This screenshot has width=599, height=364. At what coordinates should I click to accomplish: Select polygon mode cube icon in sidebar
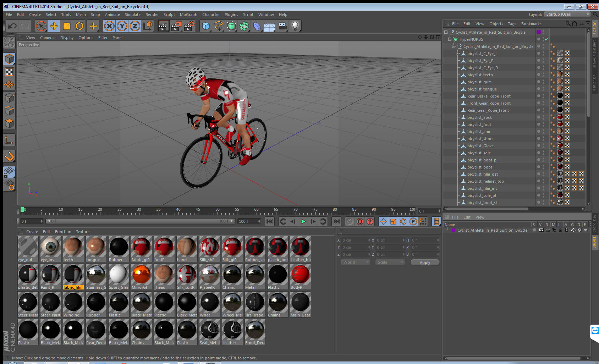(x=9, y=123)
